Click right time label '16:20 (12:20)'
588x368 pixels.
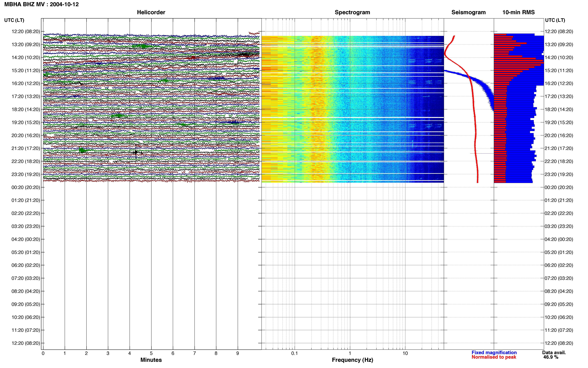click(559, 83)
